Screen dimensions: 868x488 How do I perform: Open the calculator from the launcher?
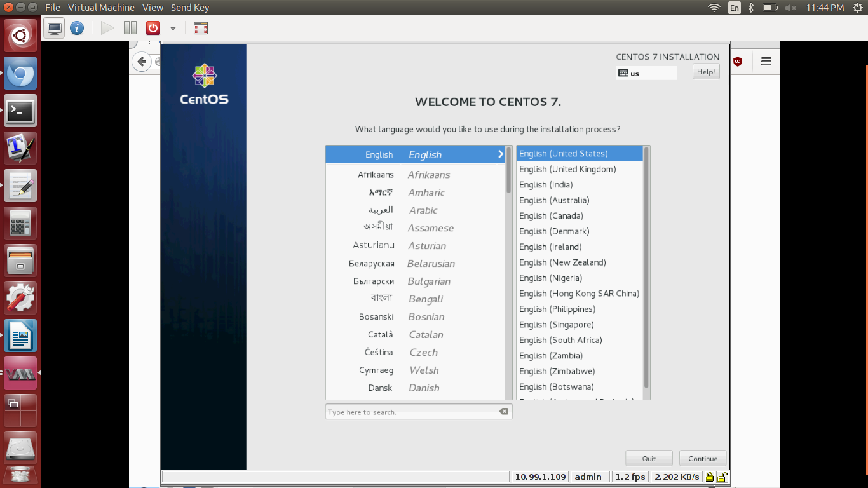click(x=20, y=224)
